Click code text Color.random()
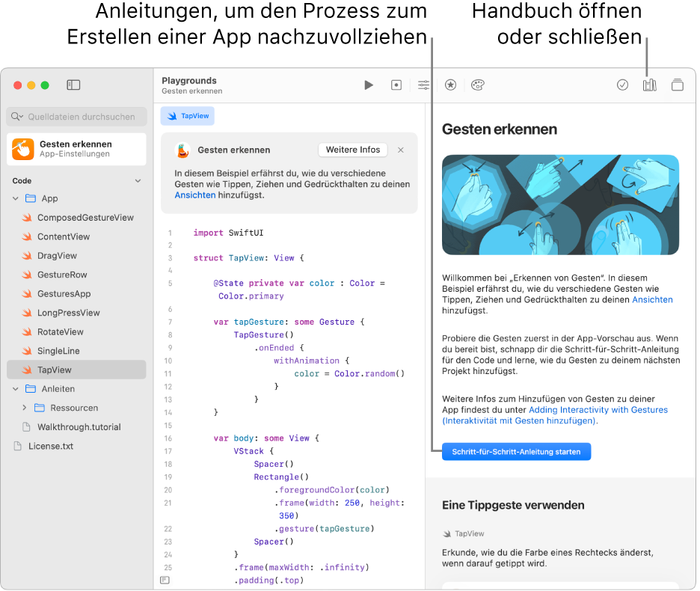 pos(369,374)
